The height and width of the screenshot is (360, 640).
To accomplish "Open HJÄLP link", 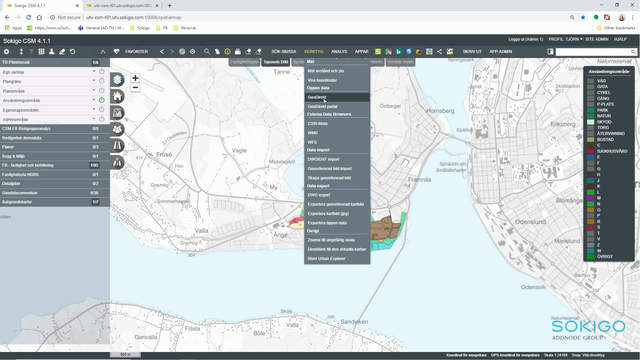I will click(620, 39).
